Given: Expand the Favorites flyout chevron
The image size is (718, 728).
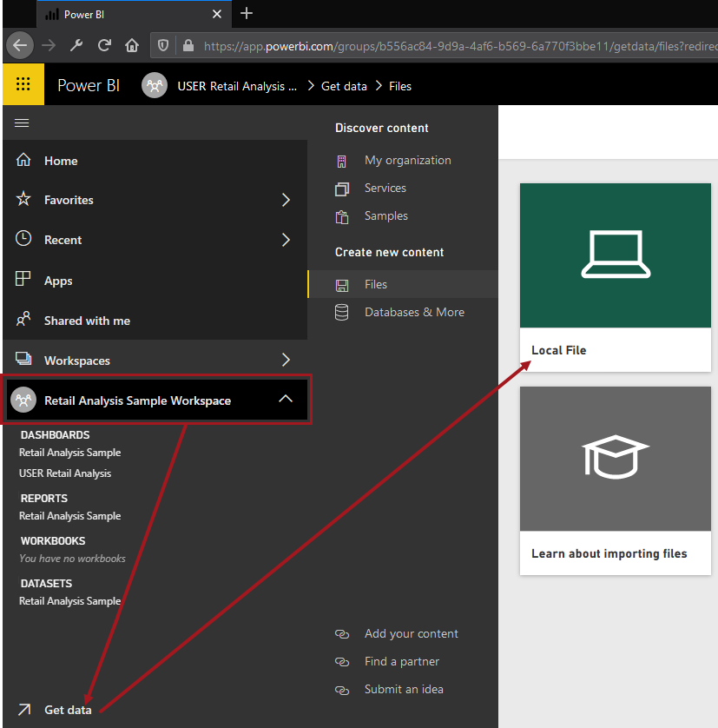Looking at the screenshot, I should [x=286, y=200].
